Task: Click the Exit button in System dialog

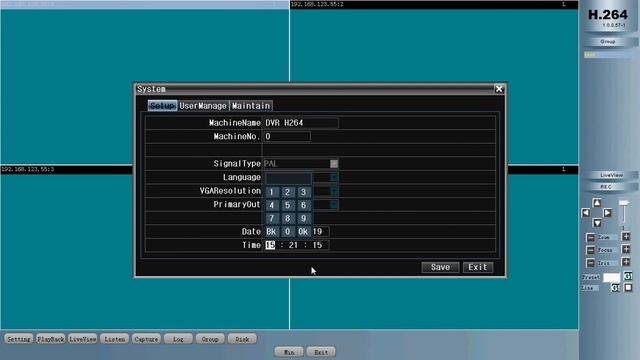Action: [x=478, y=267]
